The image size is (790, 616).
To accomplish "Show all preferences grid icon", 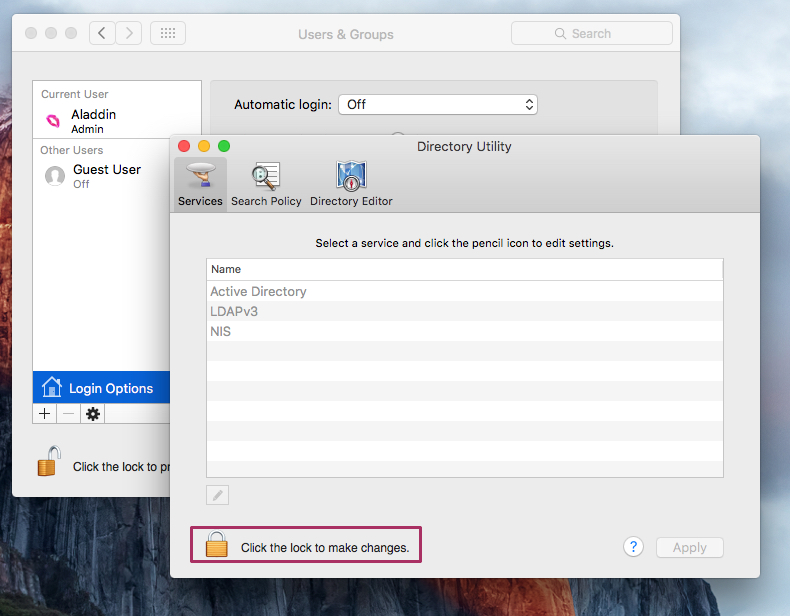I will 168,33.
